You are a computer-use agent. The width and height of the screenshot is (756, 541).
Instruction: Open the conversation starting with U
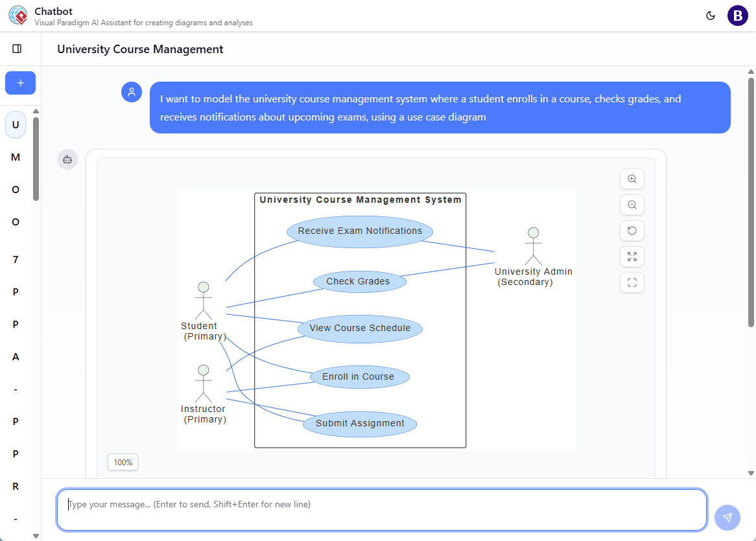15,124
